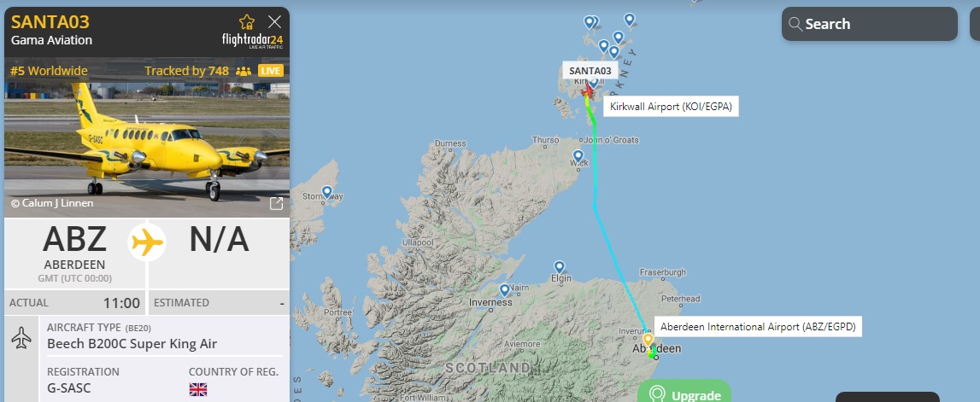Select the Wick airport pin
This screenshot has width=980, height=402.
[578, 156]
